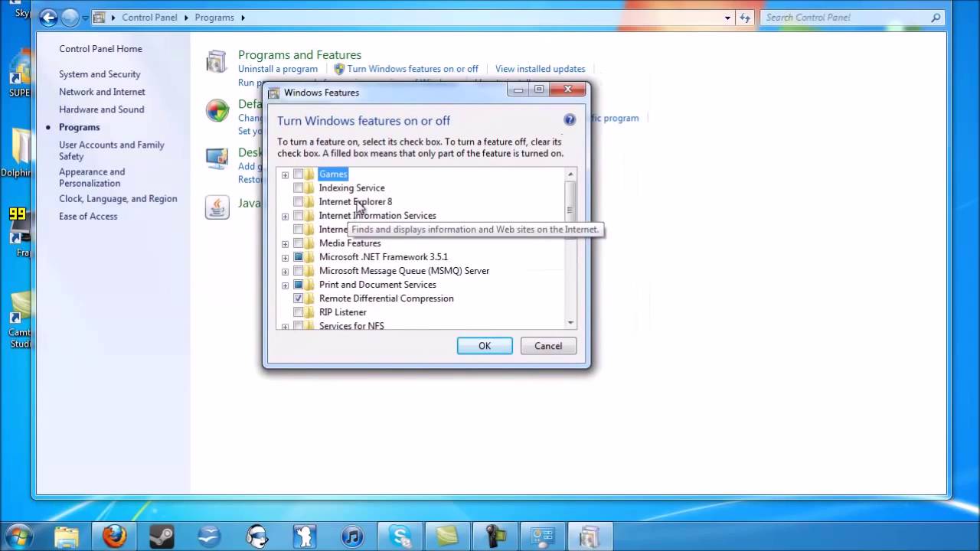Image resolution: width=980 pixels, height=551 pixels.
Task: Open Appearance and Personalization
Action: click(92, 178)
